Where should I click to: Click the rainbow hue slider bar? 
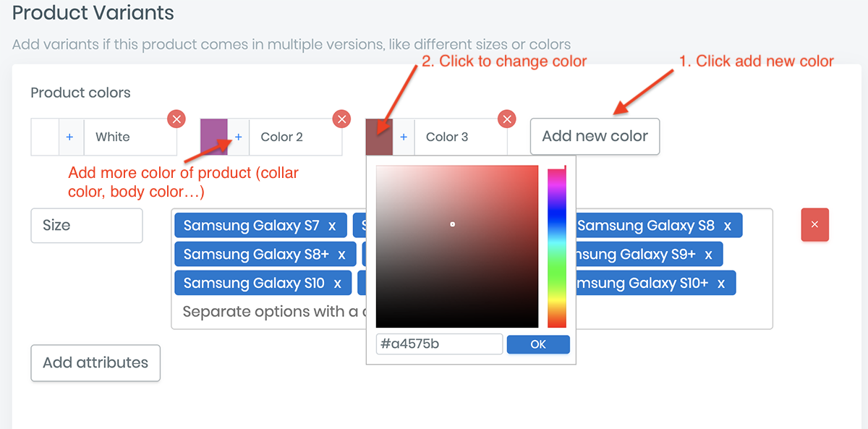[x=557, y=247]
